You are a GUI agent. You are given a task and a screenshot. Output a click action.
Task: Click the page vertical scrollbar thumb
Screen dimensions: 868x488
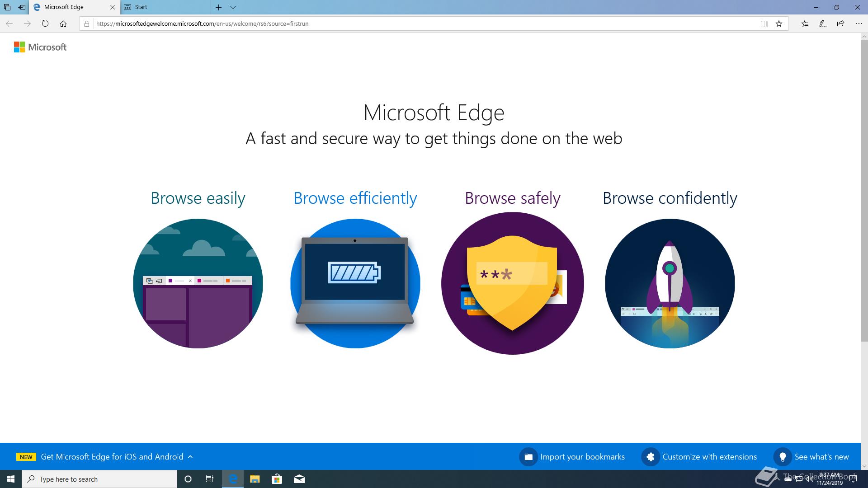(x=864, y=191)
